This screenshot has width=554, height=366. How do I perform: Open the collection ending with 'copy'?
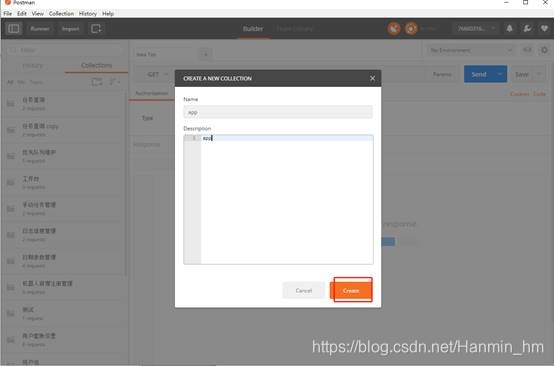64,130
